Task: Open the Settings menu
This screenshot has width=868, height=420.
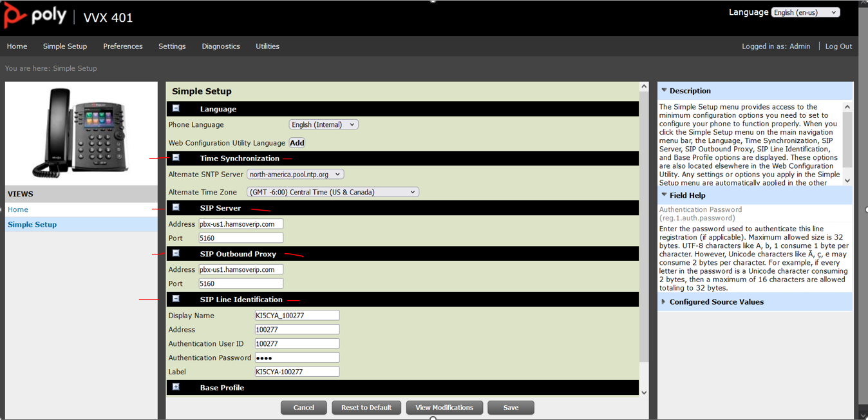Action: coord(172,46)
